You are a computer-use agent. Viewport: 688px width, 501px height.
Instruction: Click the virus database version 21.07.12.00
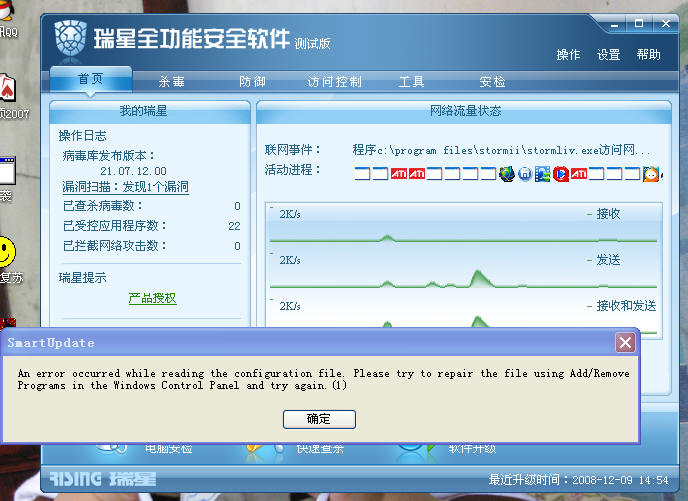pyautogui.click(x=133, y=171)
